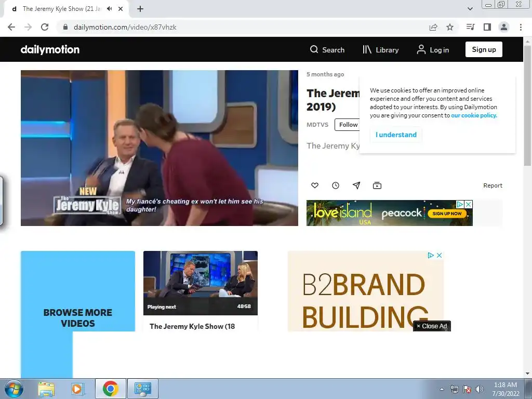
Task: Click the control panel taskbar icon
Action: [143, 389]
